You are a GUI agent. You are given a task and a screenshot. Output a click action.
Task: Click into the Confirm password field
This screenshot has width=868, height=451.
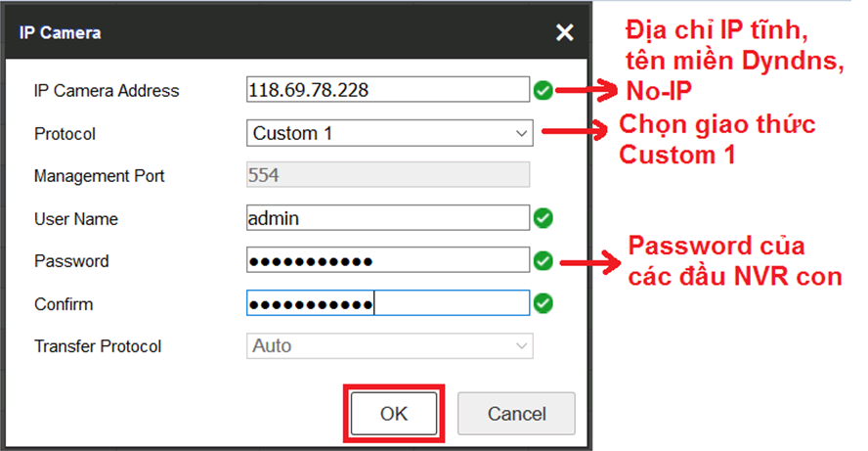coord(387,304)
